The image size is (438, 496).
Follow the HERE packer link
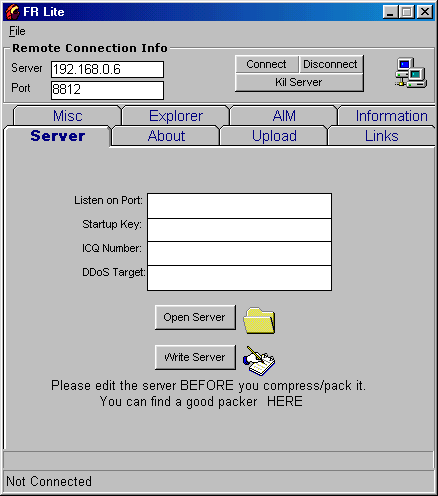285,401
